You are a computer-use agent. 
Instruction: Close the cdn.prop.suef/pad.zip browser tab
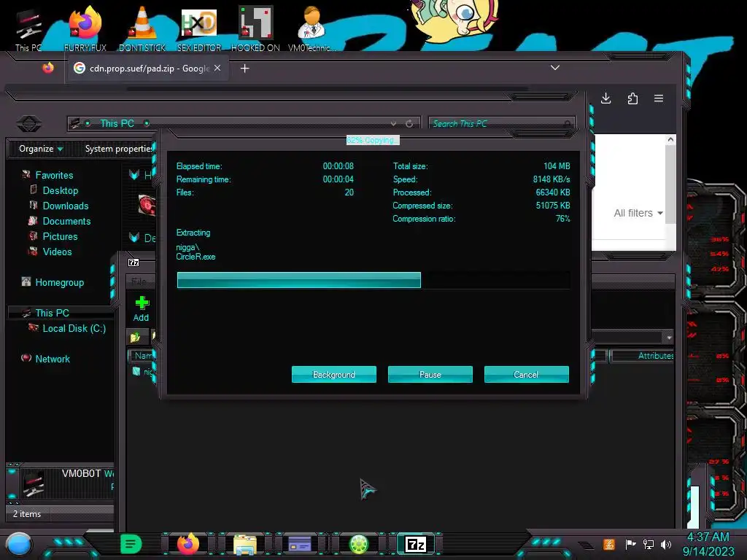coord(217,68)
